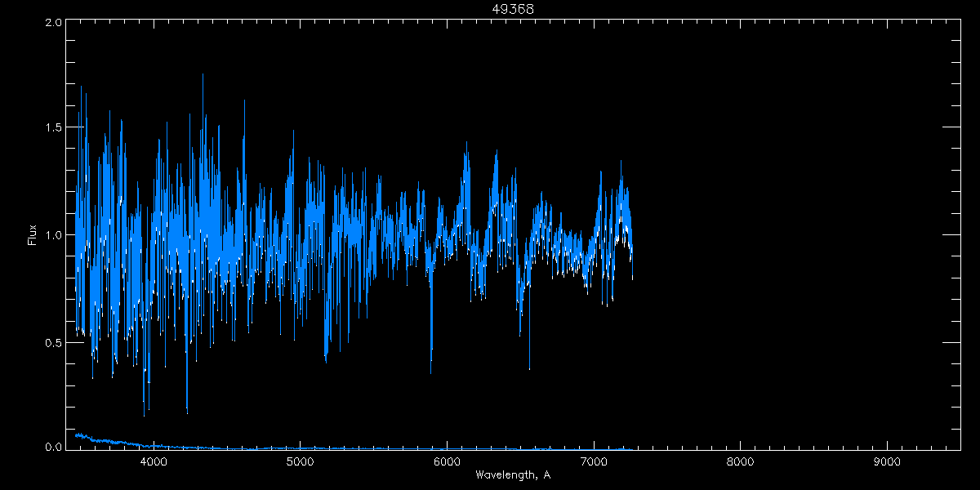
Task: Click the plot title 49368
Action: click(513, 9)
